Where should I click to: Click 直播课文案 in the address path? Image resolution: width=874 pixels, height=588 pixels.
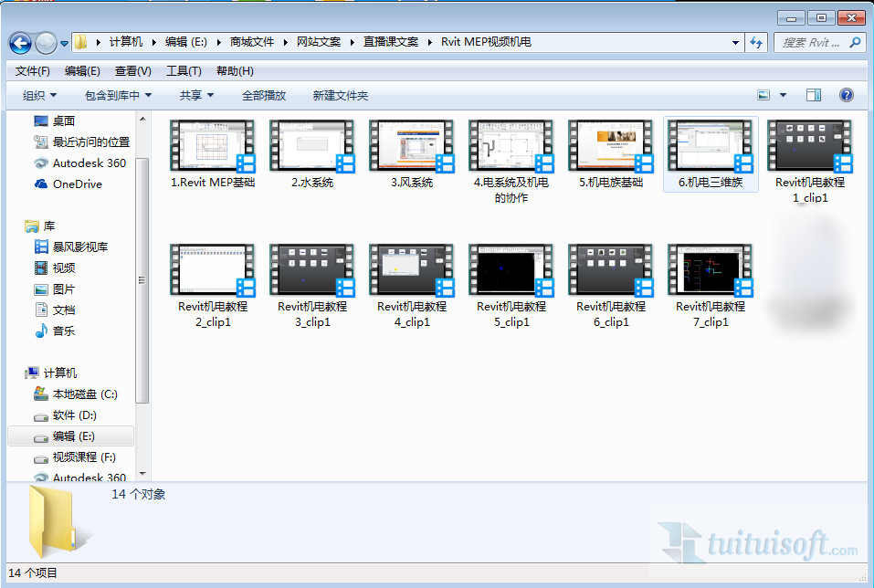point(391,42)
